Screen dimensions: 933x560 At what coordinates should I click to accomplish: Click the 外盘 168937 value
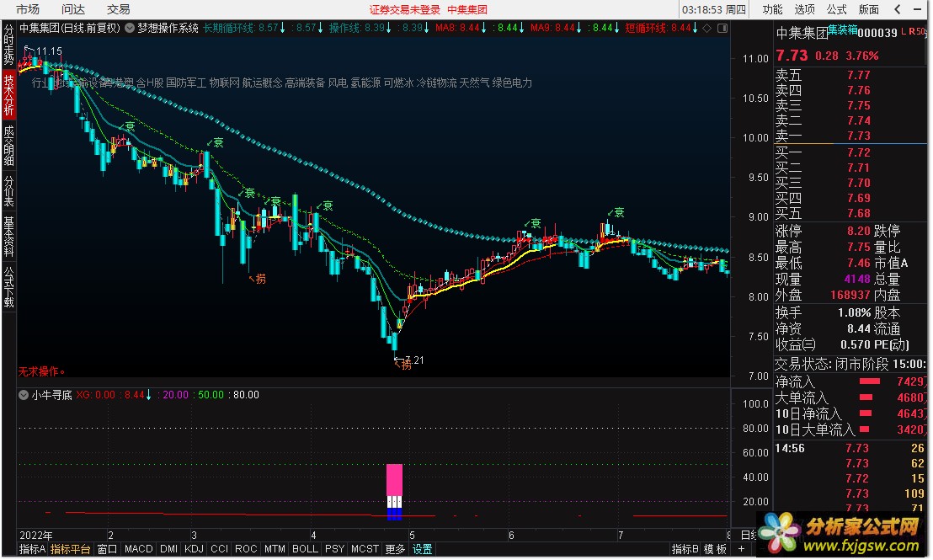pyautogui.click(x=850, y=296)
